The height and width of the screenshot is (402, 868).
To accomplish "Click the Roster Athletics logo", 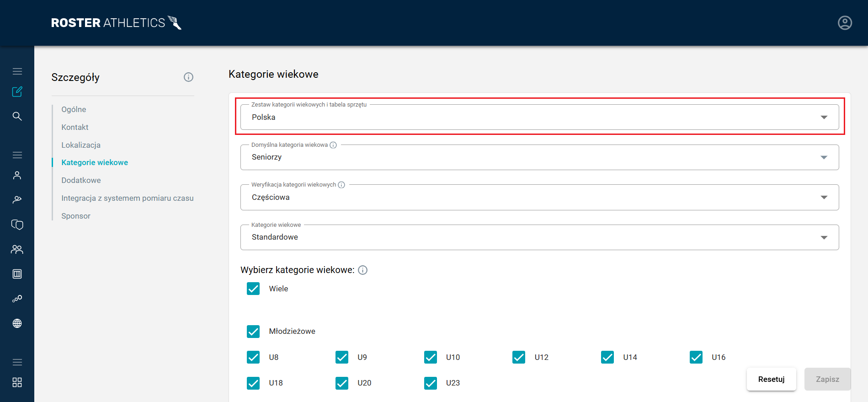I will coord(116,22).
